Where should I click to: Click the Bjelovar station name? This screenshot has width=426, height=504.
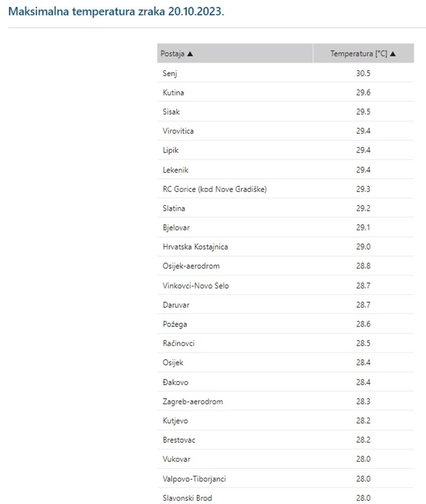(x=176, y=228)
